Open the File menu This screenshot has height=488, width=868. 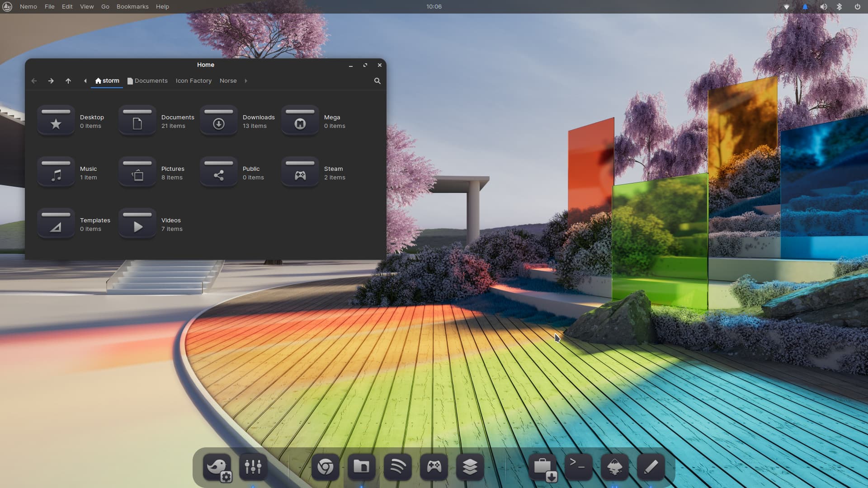[50, 7]
